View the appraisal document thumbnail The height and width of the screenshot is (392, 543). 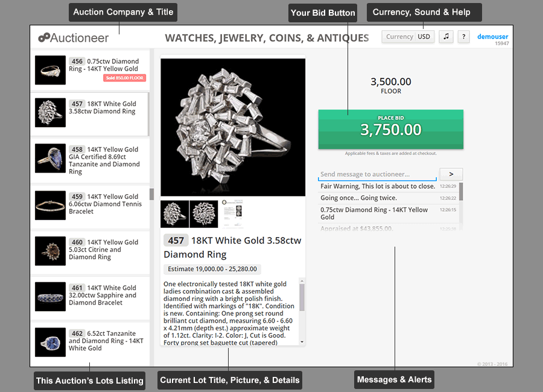pos(232,213)
